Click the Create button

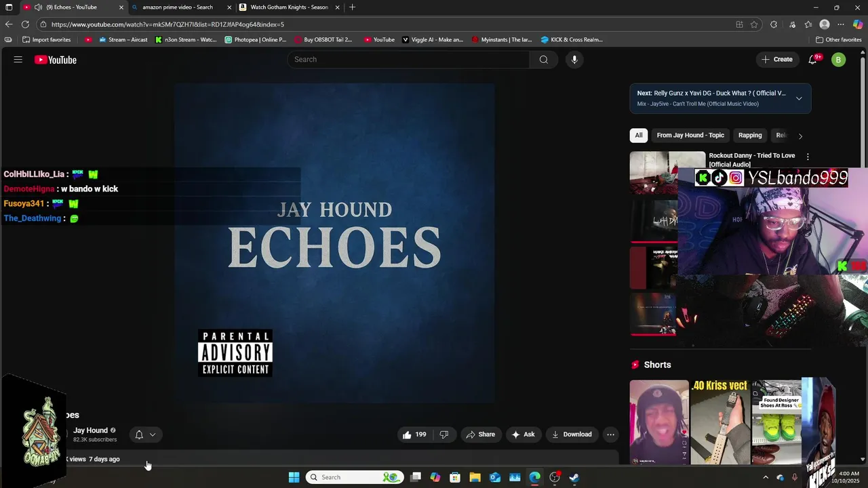click(777, 60)
